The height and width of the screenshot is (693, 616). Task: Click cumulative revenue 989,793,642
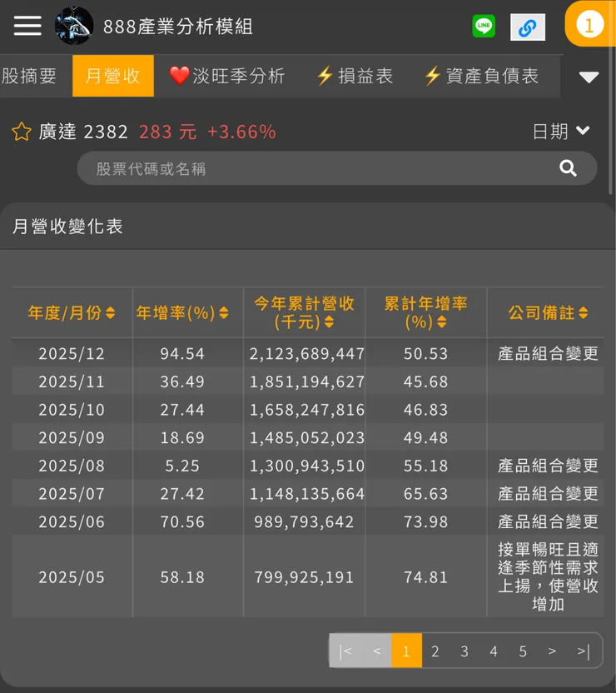[x=304, y=522]
